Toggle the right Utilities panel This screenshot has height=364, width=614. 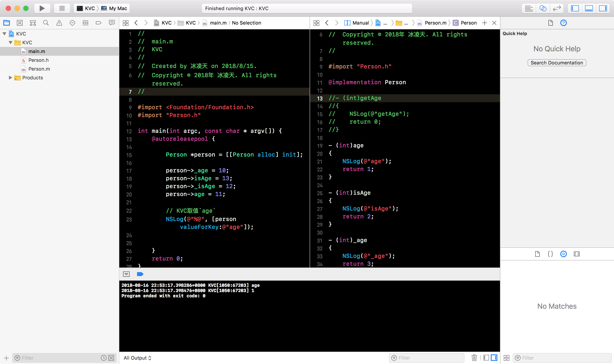coord(603,8)
